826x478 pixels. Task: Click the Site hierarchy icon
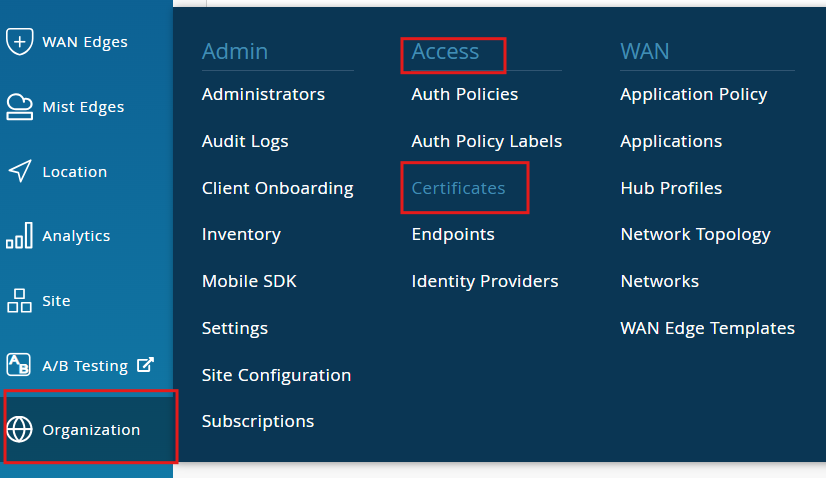[20, 300]
